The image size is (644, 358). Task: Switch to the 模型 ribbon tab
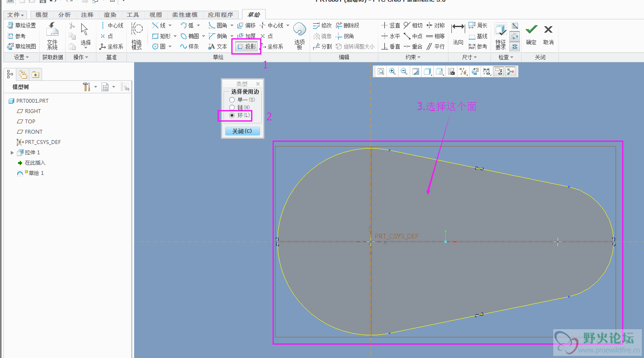click(42, 15)
